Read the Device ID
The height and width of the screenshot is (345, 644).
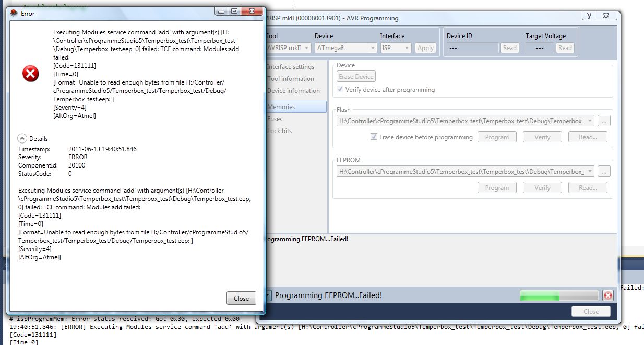click(509, 47)
